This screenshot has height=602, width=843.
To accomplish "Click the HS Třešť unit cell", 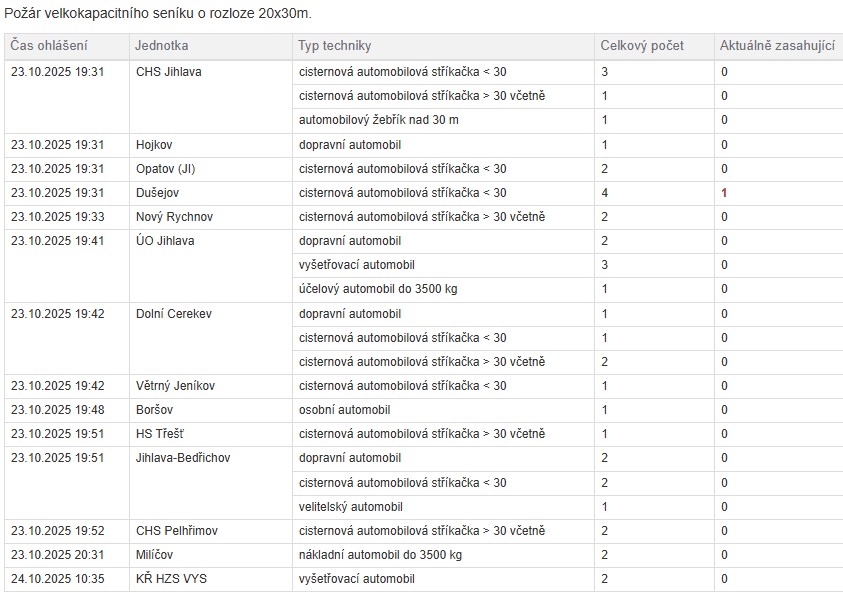I will pos(160,434).
